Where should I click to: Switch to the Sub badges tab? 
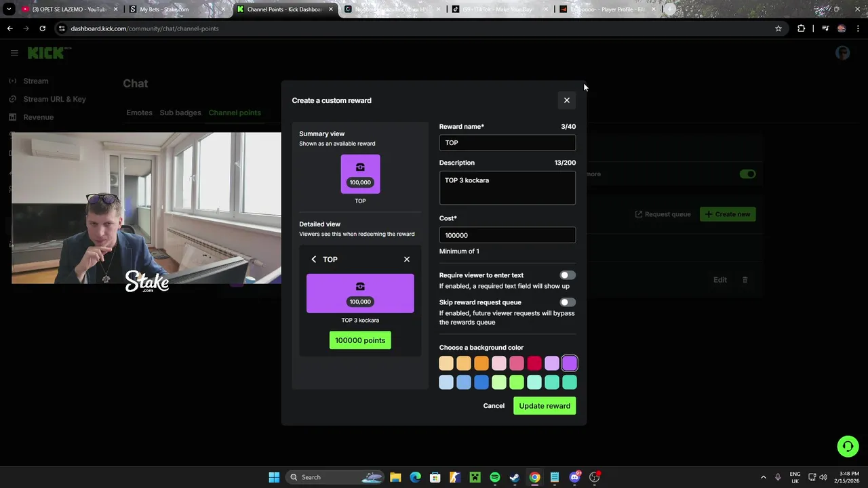pos(180,113)
